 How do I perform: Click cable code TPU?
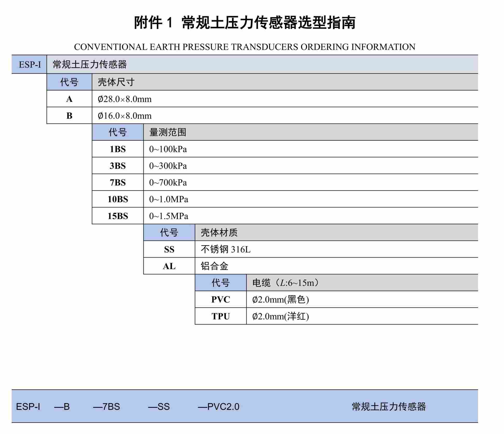pos(221,316)
